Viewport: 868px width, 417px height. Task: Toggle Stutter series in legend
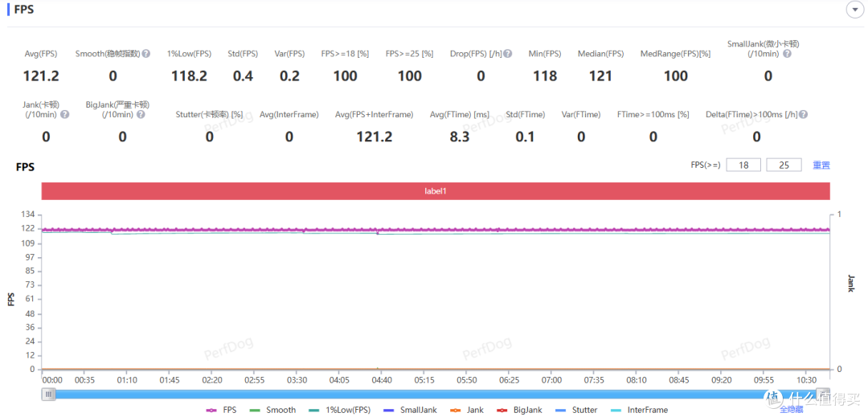(x=575, y=410)
